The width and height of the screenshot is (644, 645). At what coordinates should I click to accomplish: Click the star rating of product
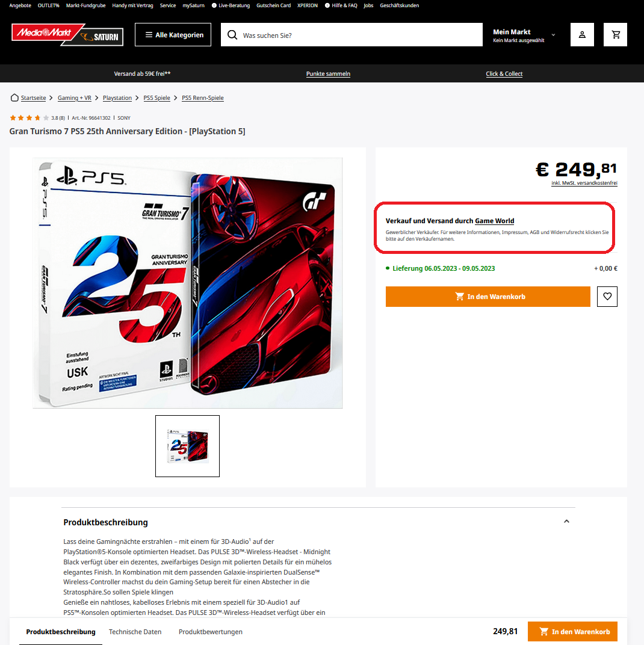[29, 118]
